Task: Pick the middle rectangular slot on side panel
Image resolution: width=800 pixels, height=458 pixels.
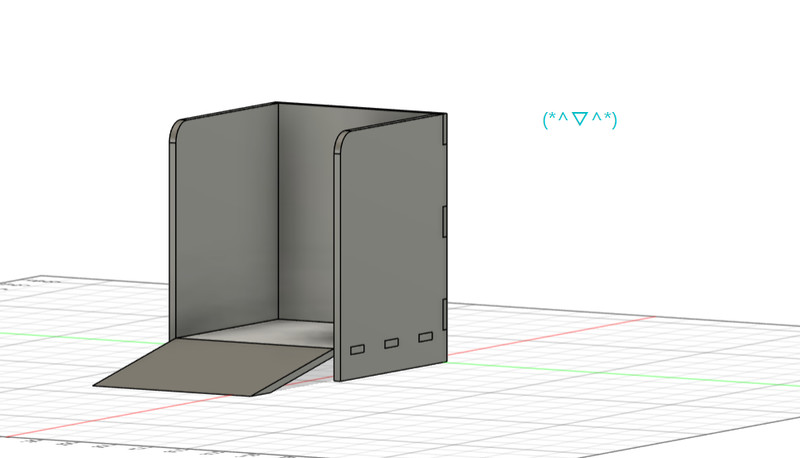Action: [x=391, y=343]
